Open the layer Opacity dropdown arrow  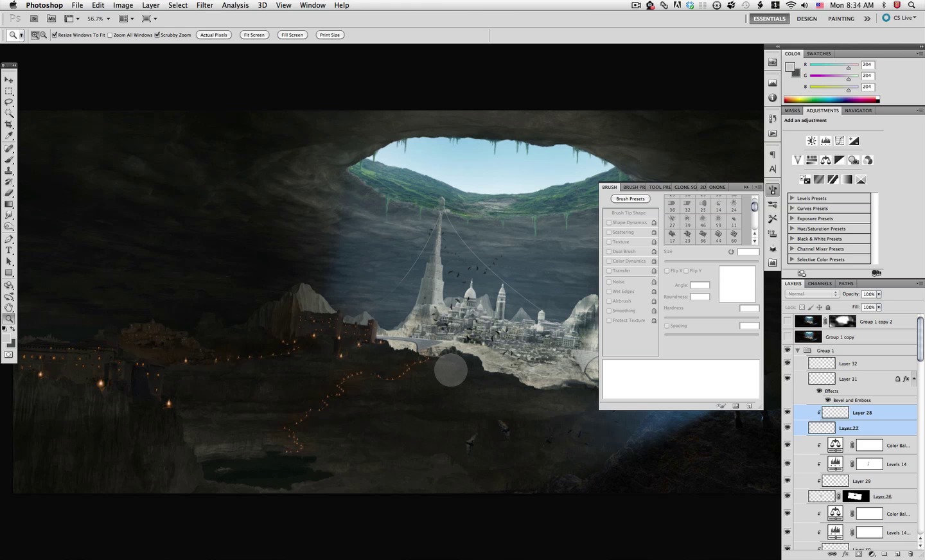(879, 294)
